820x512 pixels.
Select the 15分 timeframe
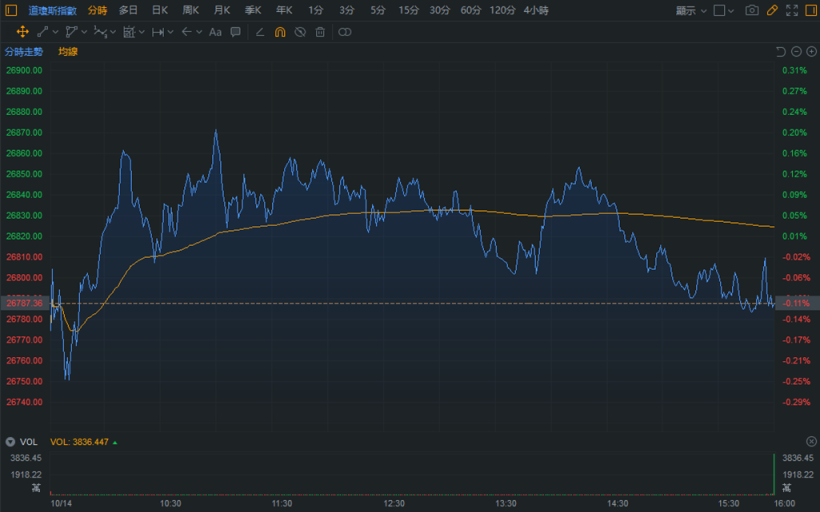pyautogui.click(x=408, y=10)
